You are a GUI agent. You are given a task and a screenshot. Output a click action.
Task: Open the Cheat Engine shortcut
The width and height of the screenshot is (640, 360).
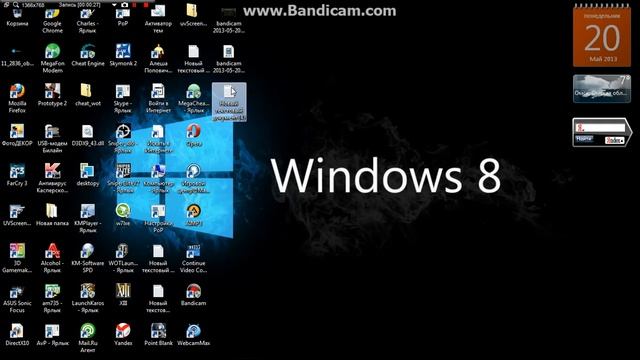(87, 56)
